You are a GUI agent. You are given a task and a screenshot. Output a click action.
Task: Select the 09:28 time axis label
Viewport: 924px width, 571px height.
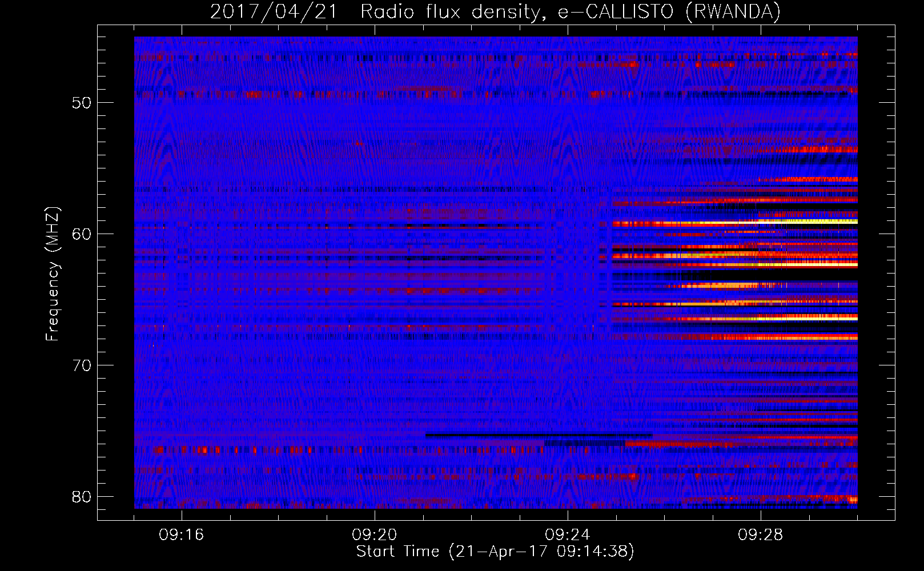[x=761, y=535]
